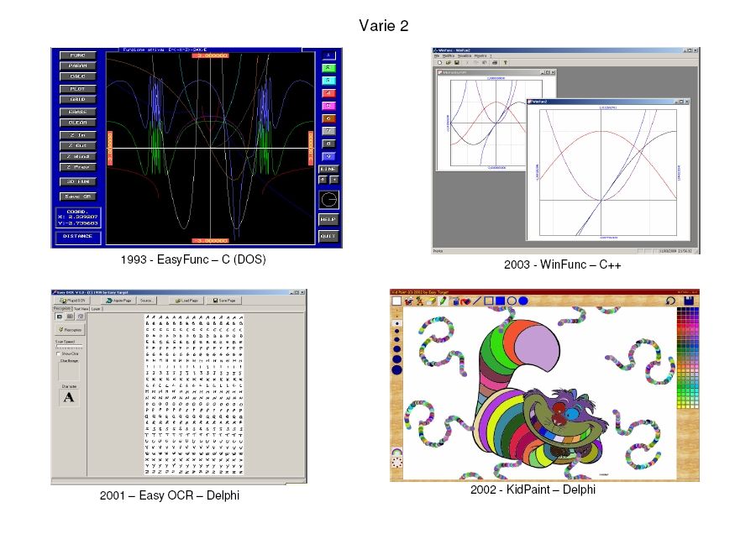Switch to Text View tab in Easy OCR
The image size is (756, 534).
click(81, 309)
